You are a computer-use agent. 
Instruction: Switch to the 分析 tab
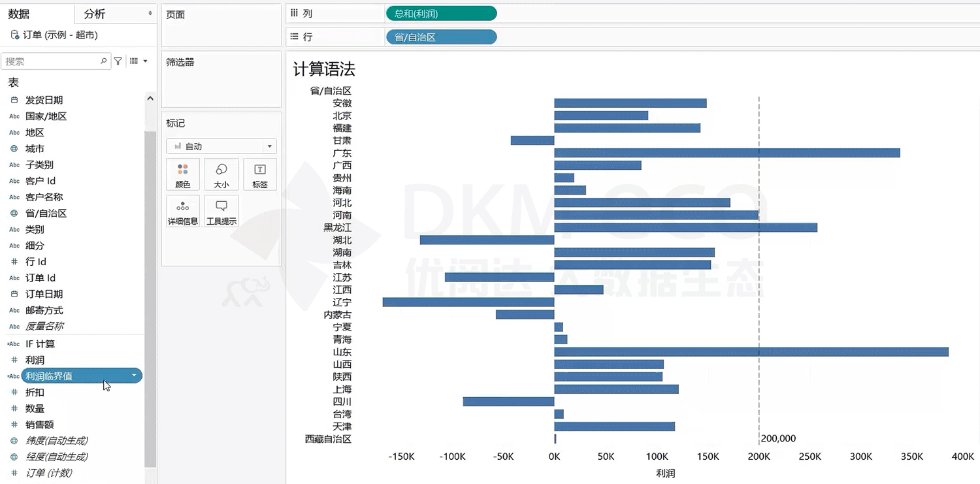click(x=95, y=14)
